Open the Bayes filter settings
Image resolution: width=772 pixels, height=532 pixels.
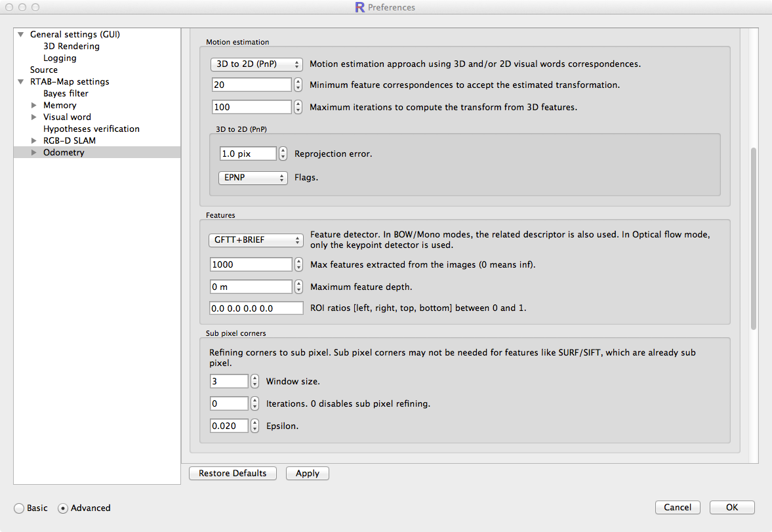pos(66,94)
